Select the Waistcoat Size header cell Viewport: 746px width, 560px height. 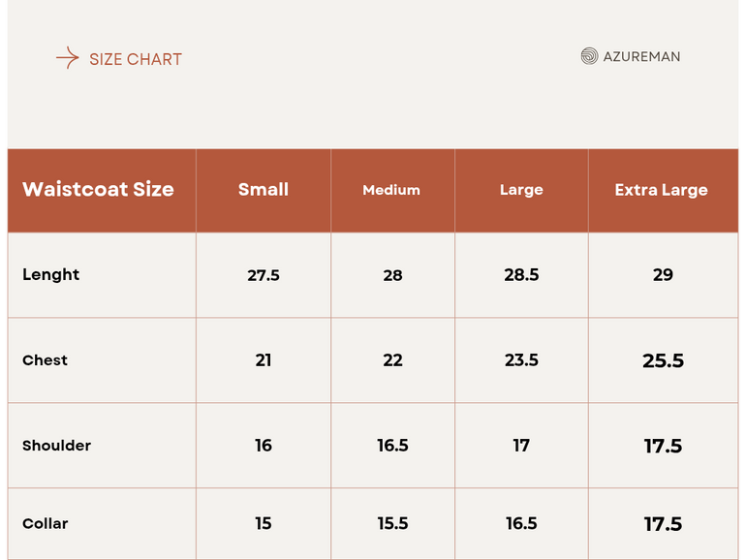point(98,189)
